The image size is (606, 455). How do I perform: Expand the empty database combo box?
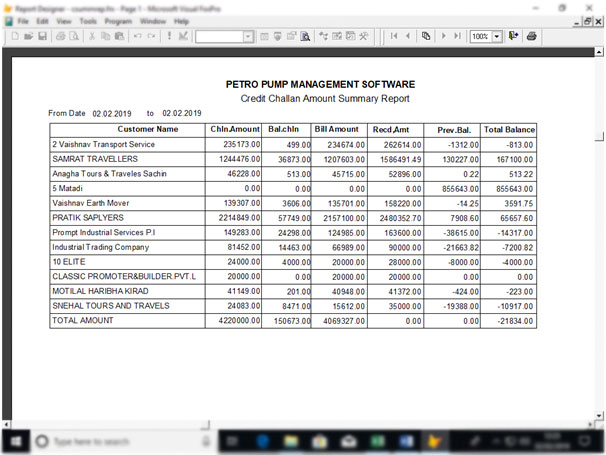[248, 37]
